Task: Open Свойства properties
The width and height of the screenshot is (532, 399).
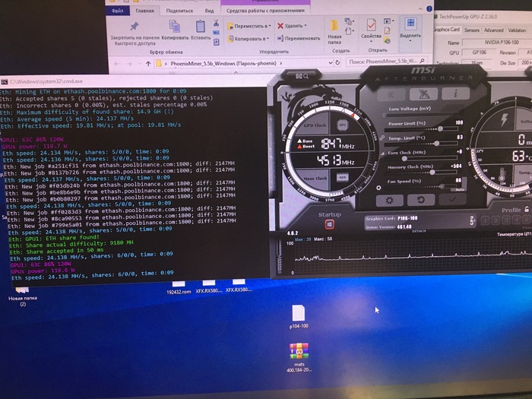Action: (371, 30)
